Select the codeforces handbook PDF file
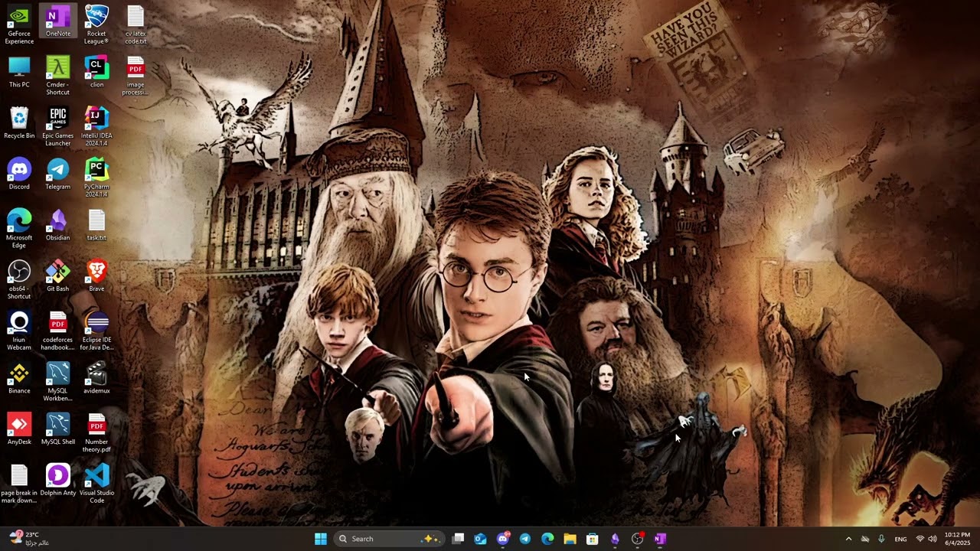The width and height of the screenshot is (980, 551). click(x=58, y=331)
